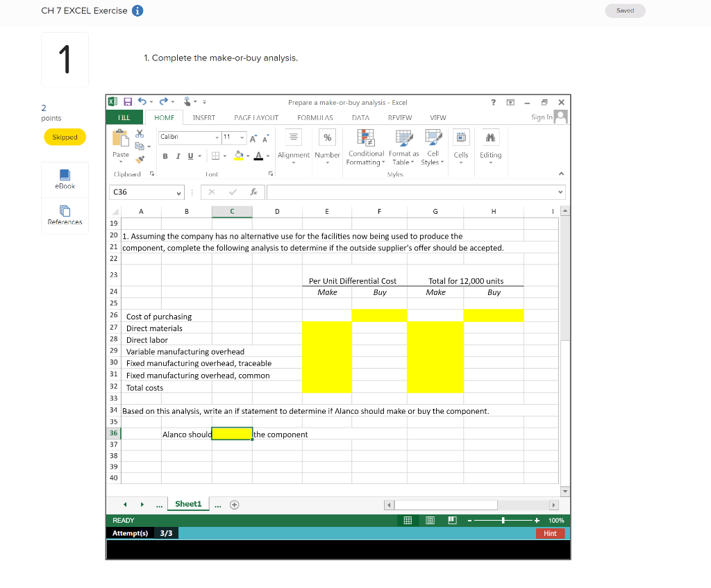
Task: Apply the yellow Fill Color bucket
Action: [239, 156]
